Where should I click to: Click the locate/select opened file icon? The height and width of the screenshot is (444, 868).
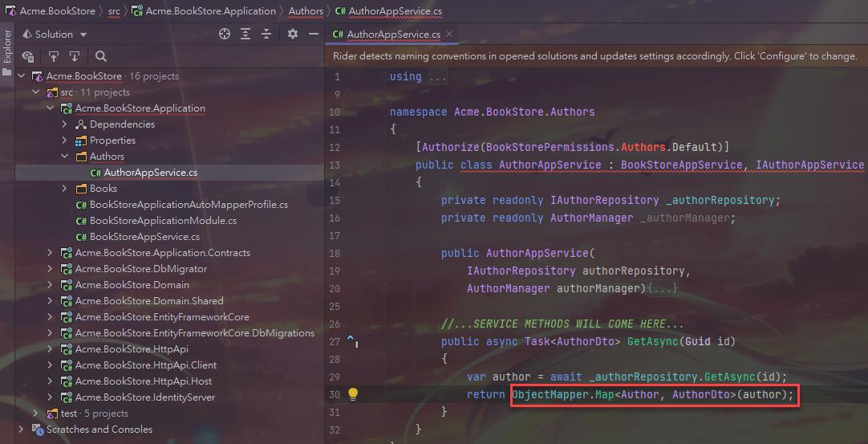coord(225,35)
